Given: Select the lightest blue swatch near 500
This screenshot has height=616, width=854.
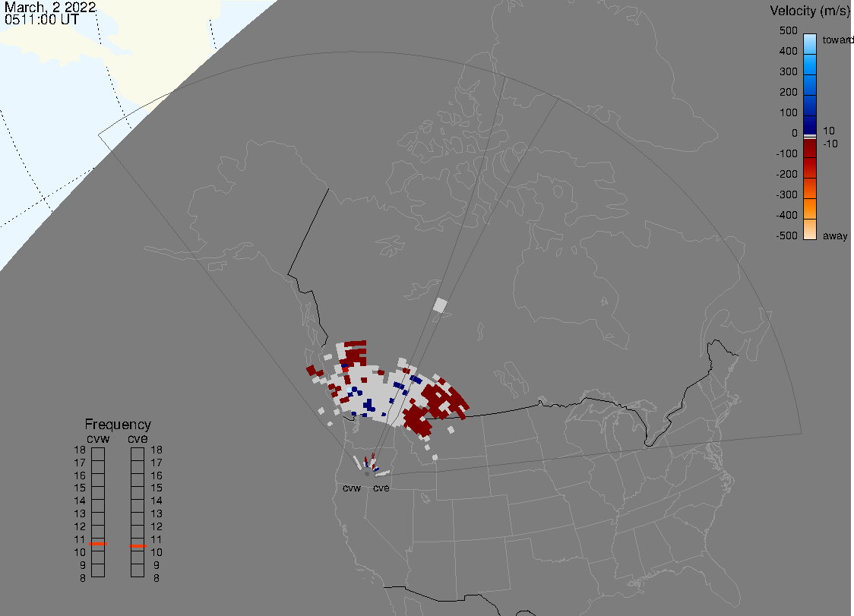Looking at the screenshot, I should click(x=810, y=44).
